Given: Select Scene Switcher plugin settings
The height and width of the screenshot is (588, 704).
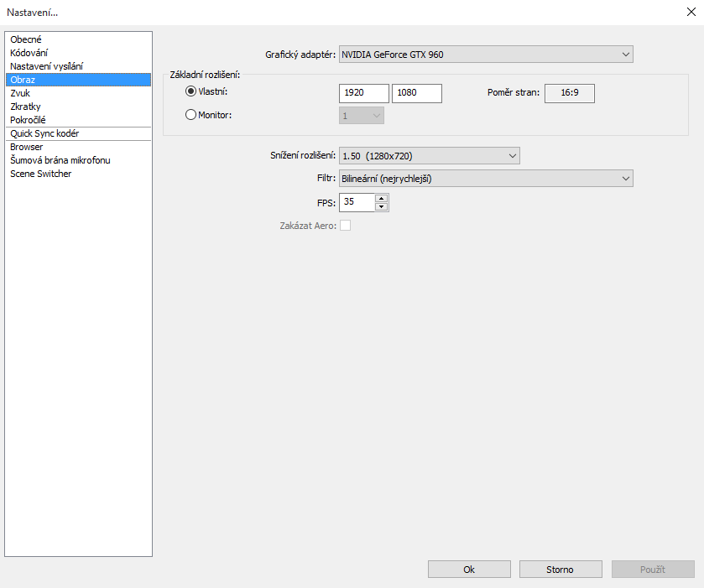Looking at the screenshot, I should [x=40, y=174].
